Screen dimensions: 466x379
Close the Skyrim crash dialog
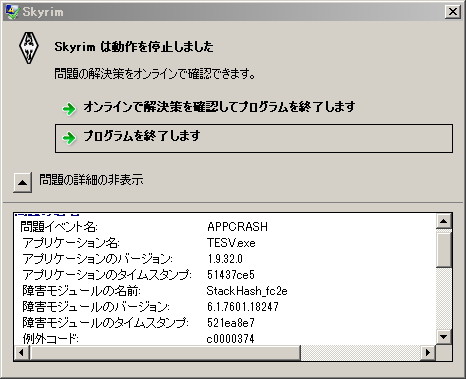pyautogui.click(x=453, y=12)
